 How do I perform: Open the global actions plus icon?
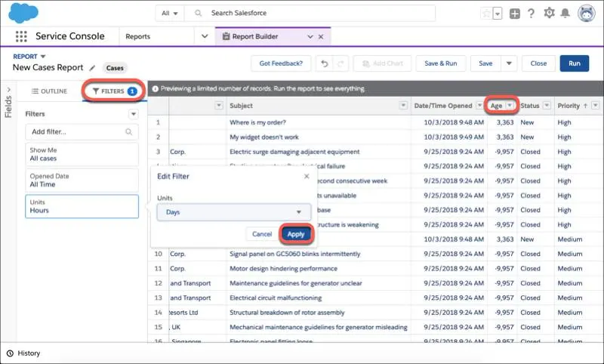(515, 14)
